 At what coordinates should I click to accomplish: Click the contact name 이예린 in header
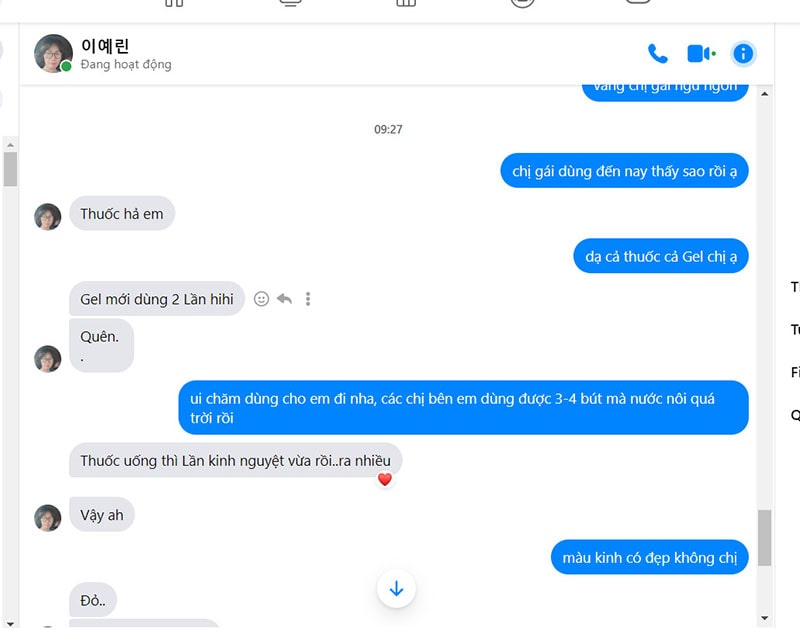(105, 46)
